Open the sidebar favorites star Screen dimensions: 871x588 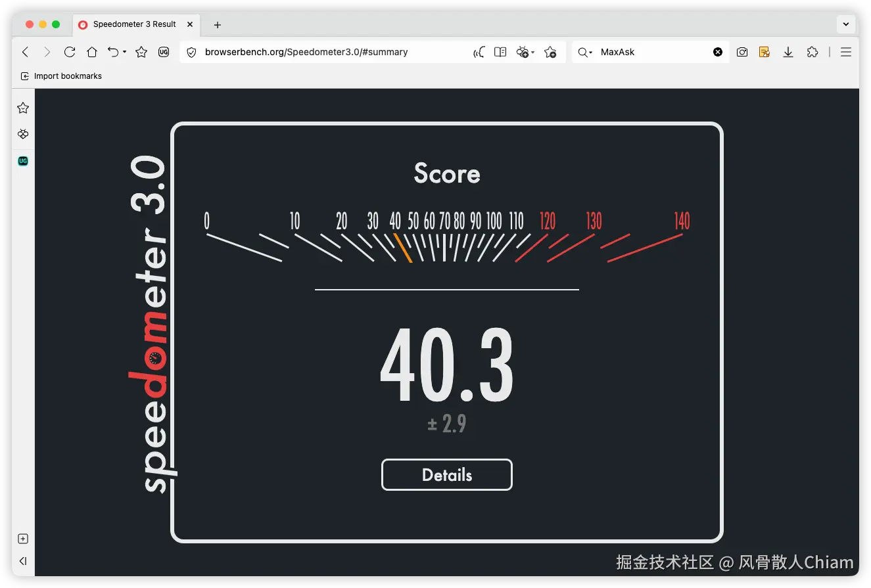[x=23, y=108]
